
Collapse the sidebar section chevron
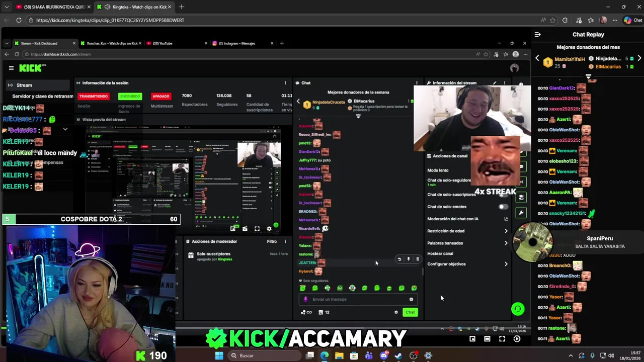(x=65, y=130)
